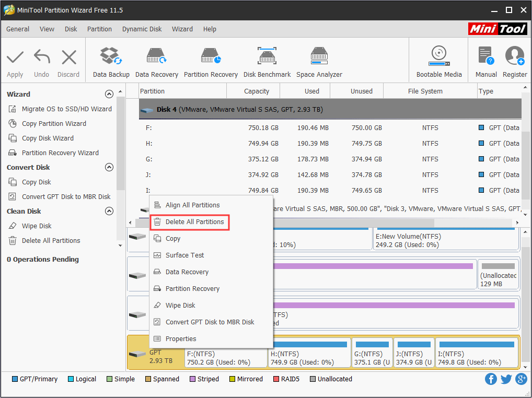Open the Google Plus share icon
The image size is (532, 398).
[x=521, y=379]
